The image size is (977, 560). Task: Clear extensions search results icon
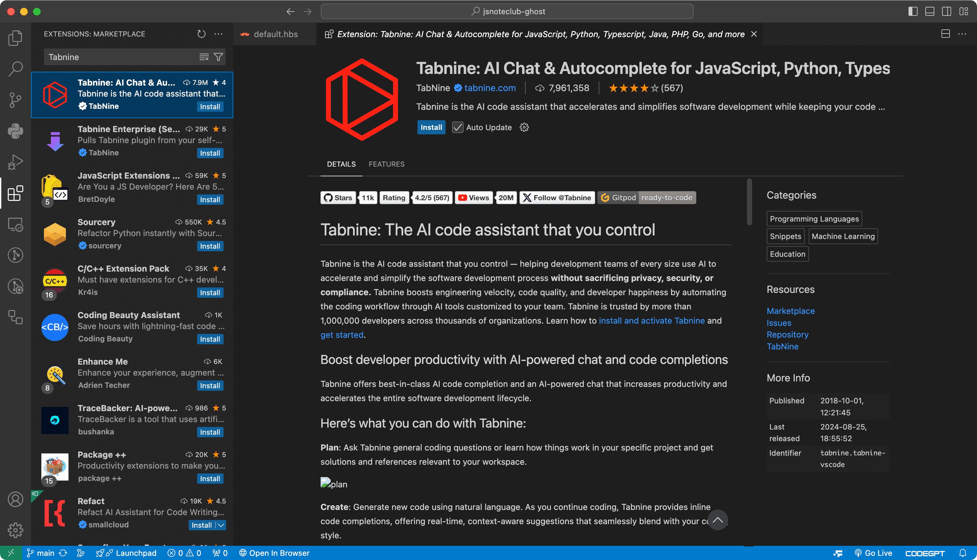(204, 57)
